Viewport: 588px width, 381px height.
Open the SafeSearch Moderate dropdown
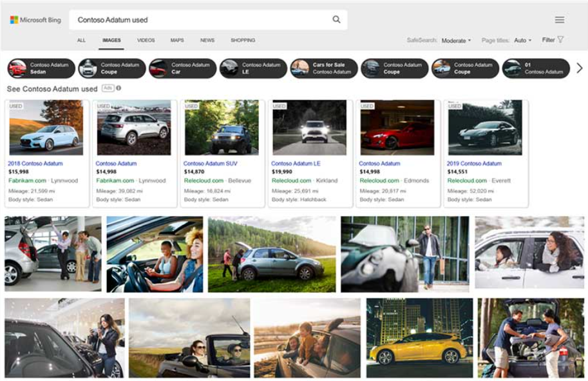click(x=455, y=40)
